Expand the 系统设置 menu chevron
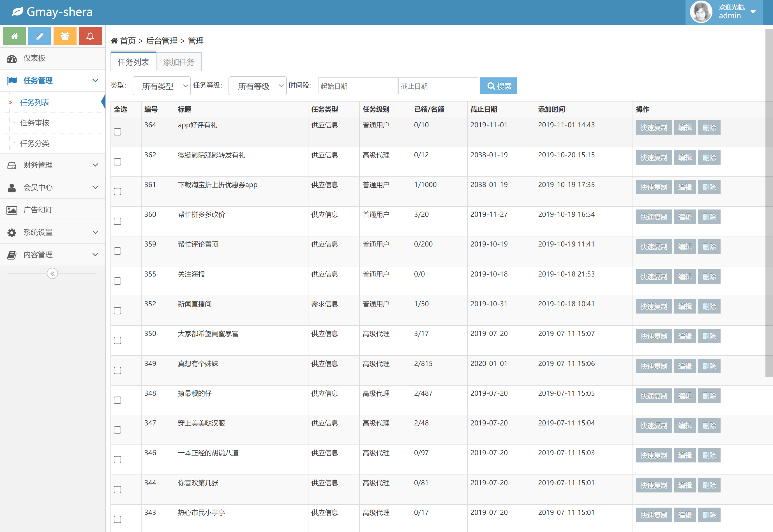The height and width of the screenshot is (532, 773). click(95, 233)
